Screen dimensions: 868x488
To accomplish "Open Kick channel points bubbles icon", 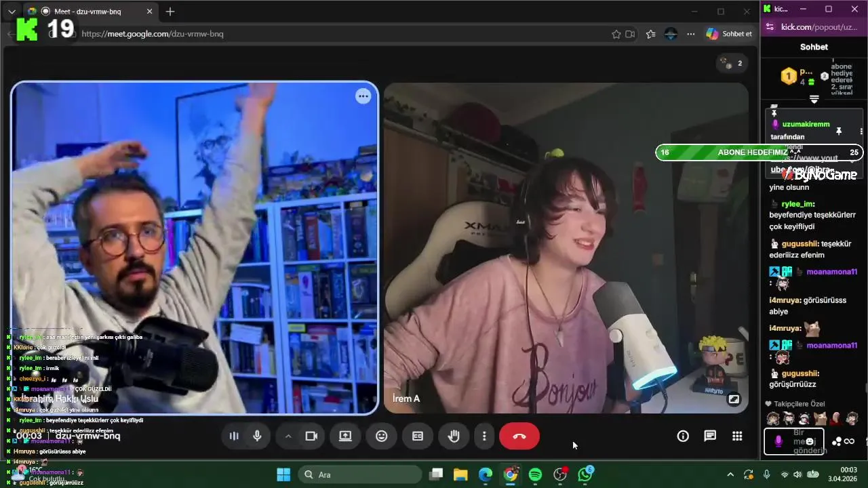I will (837, 441).
